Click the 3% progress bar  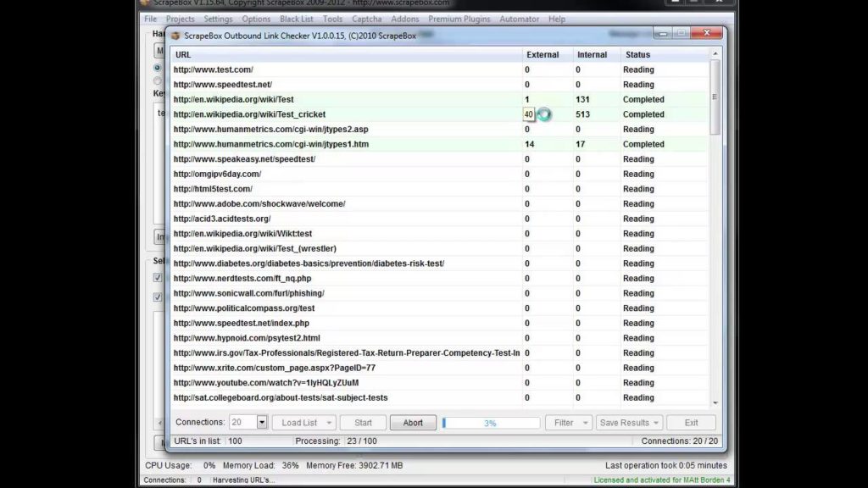click(491, 423)
